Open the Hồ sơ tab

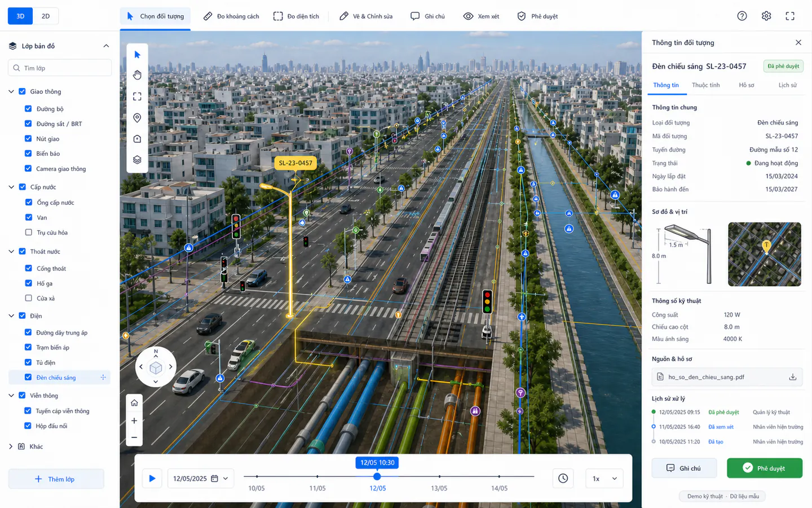pyautogui.click(x=747, y=85)
